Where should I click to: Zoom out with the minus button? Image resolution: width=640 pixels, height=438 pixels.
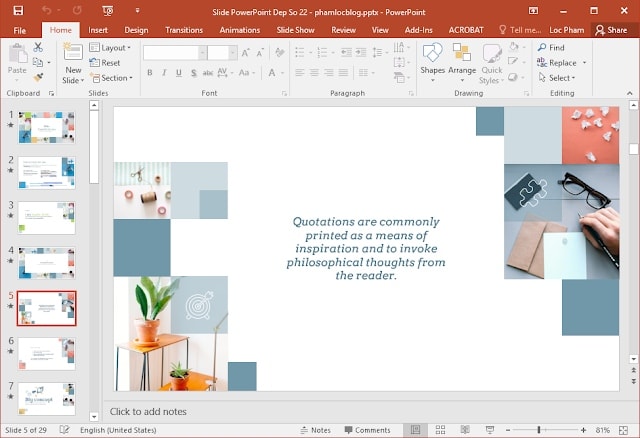[x=508, y=430]
